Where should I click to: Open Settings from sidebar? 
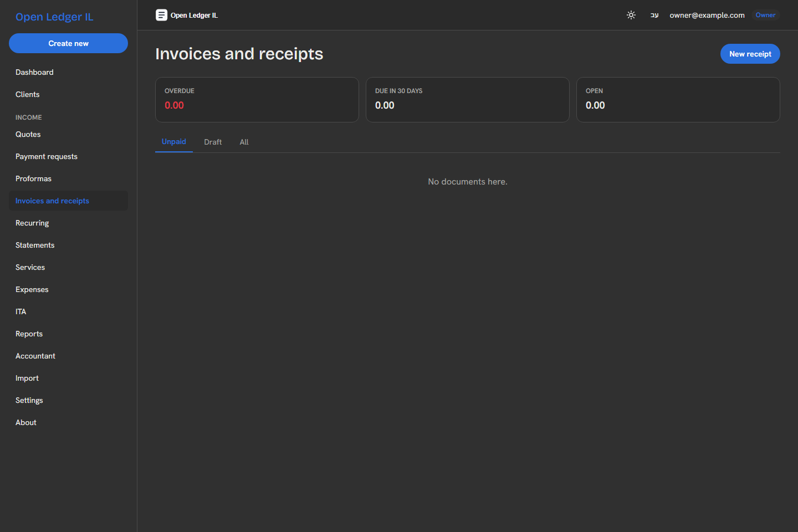68,400
